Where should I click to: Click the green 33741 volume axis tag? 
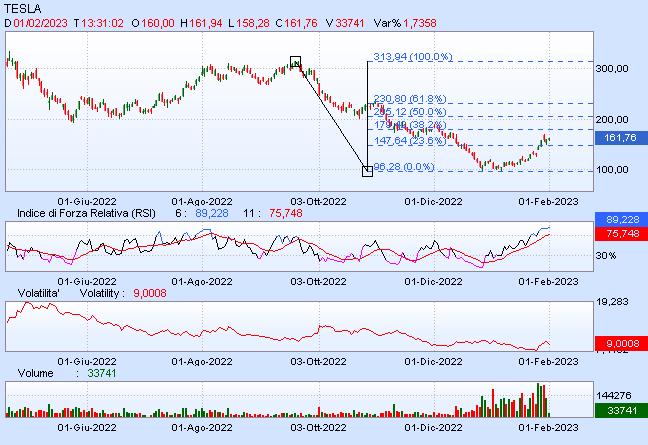point(621,410)
